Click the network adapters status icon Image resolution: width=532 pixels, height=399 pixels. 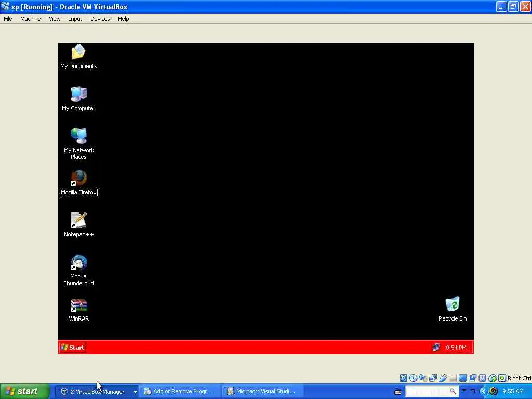click(433, 378)
